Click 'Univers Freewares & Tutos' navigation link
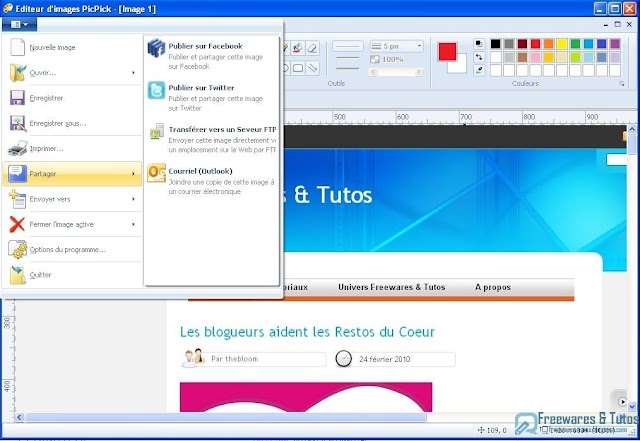The image size is (640, 441). tap(391, 287)
